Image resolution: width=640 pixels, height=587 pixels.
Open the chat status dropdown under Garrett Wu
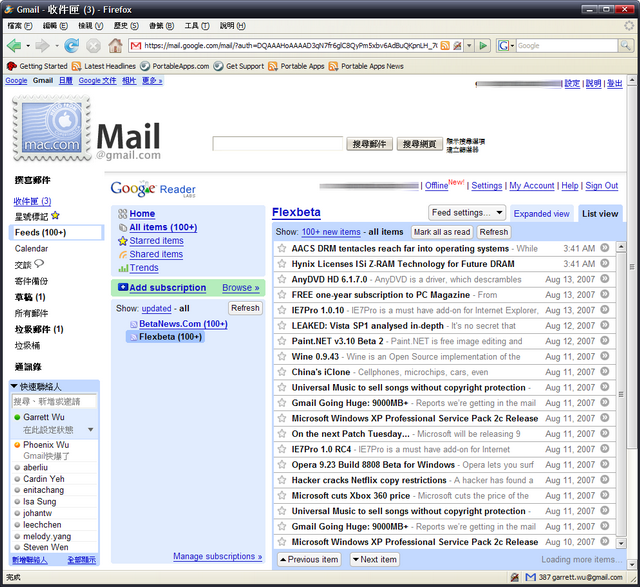[91, 429]
